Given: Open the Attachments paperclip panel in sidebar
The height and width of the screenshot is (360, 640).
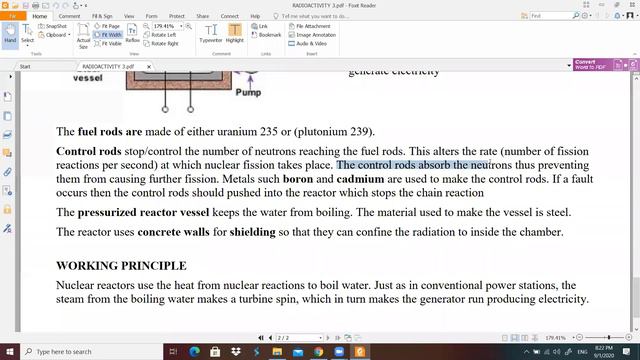Looking at the screenshot, I should tap(7, 172).
